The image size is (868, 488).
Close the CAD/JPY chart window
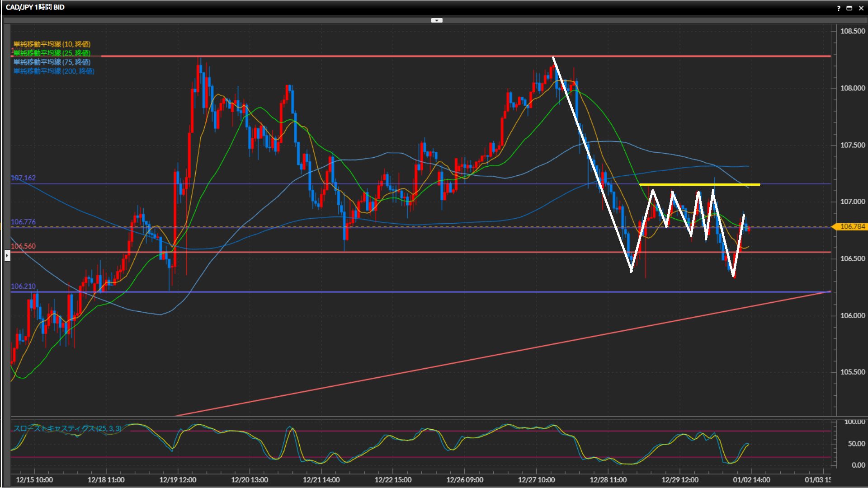(861, 8)
